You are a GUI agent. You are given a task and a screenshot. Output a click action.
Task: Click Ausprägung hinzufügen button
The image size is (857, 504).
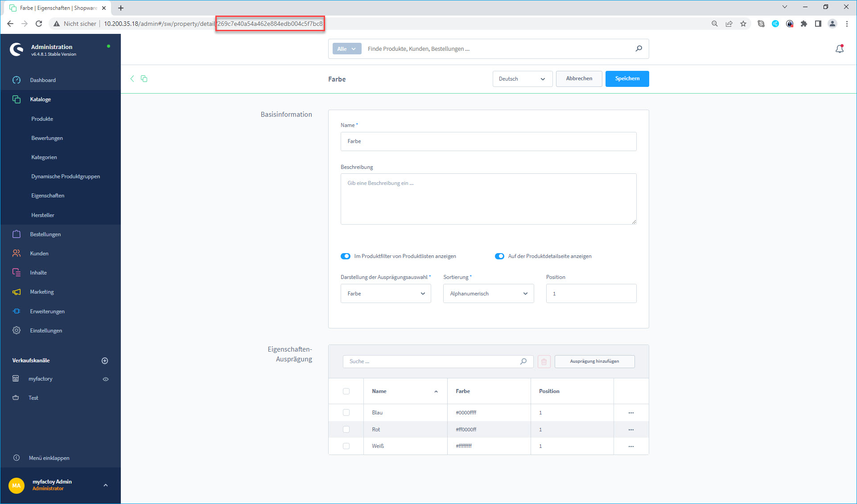click(594, 361)
